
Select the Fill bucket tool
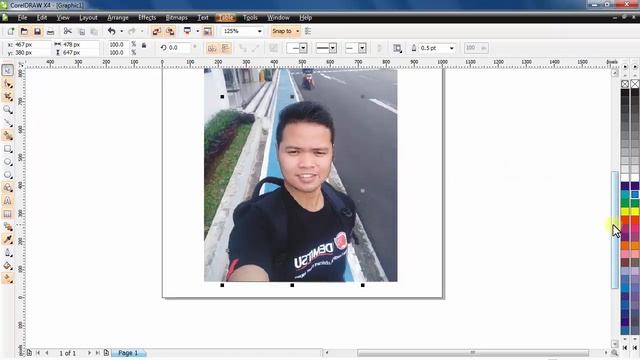7,266
